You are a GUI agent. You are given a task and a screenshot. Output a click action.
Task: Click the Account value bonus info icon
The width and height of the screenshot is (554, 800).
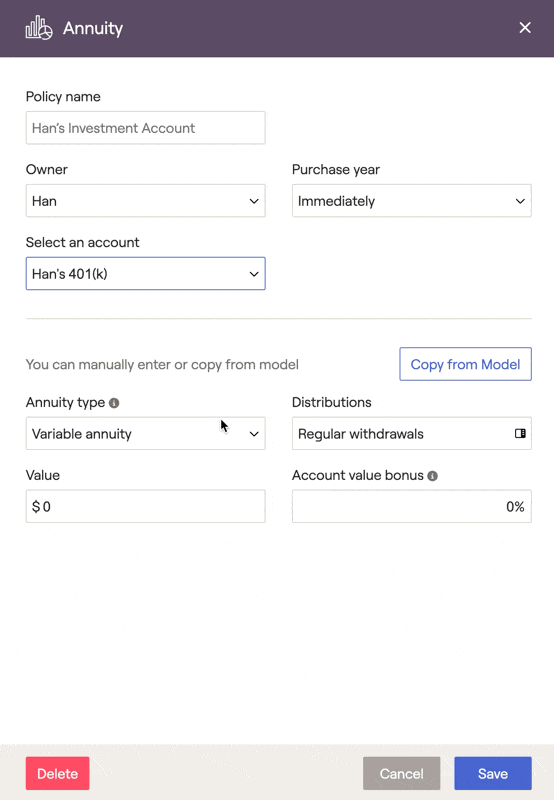point(433,476)
